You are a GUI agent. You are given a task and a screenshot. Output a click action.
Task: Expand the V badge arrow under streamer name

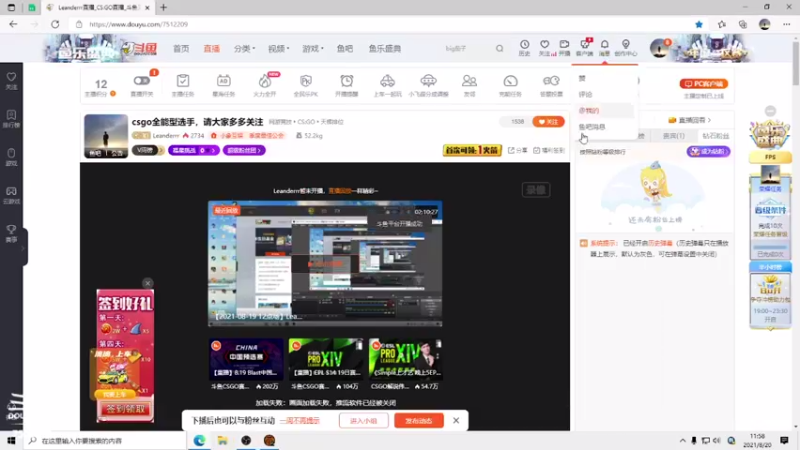pos(160,151)
